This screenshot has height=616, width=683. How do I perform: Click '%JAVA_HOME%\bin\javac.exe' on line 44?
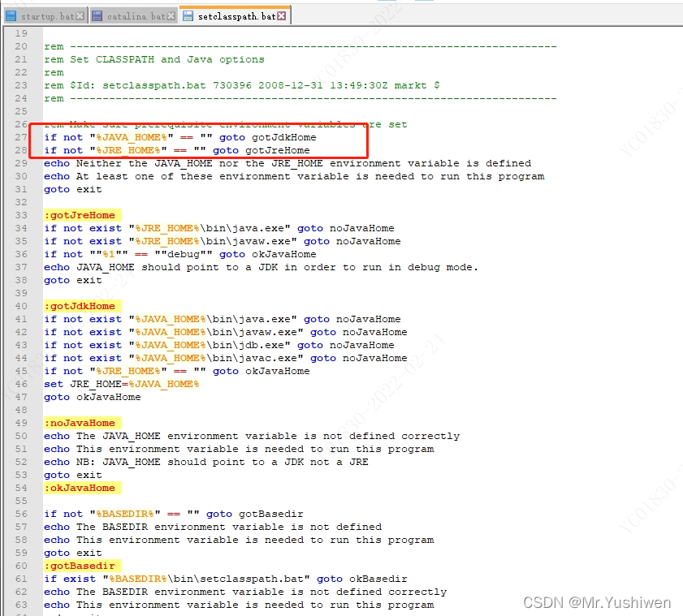pos(216,358)
